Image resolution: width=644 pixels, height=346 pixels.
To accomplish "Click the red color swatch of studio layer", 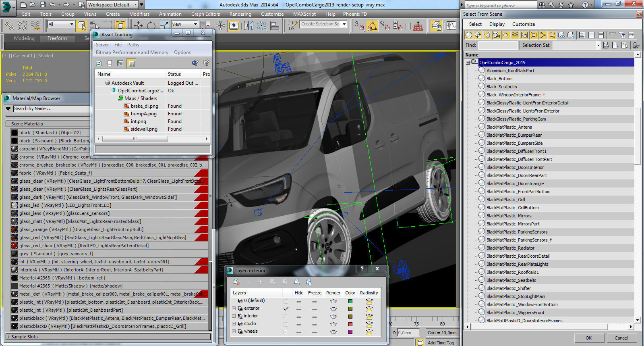I will click(350, 324).
